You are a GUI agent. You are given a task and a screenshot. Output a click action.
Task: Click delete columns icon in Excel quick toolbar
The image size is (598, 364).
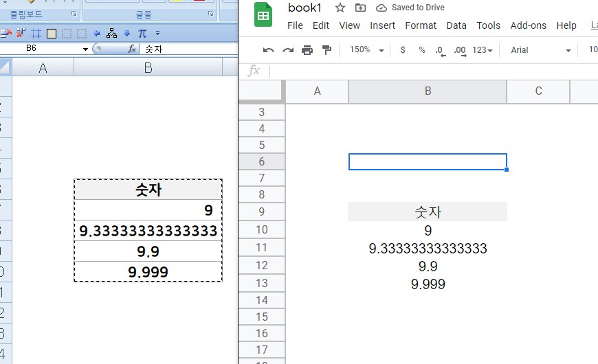[x=21, y=34]
